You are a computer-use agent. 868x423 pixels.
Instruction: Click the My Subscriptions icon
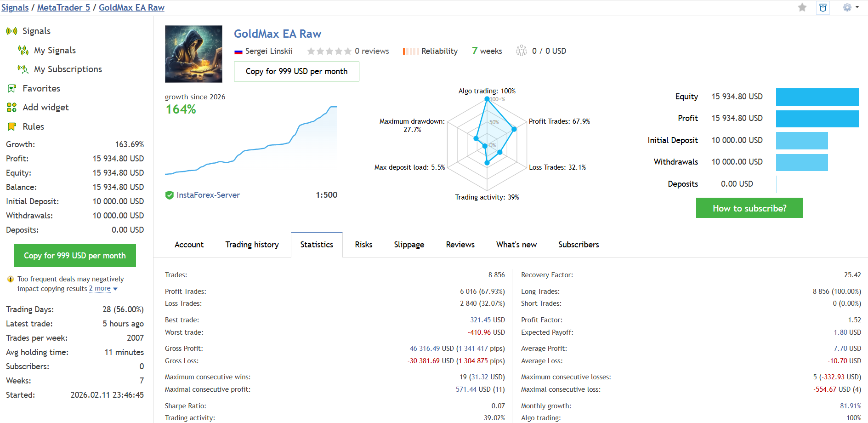pyautogui.click(x=23, y=69)
